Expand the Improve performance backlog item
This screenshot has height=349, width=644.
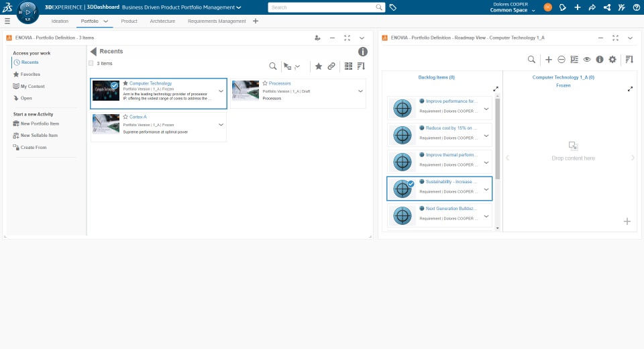click(486, 109)
